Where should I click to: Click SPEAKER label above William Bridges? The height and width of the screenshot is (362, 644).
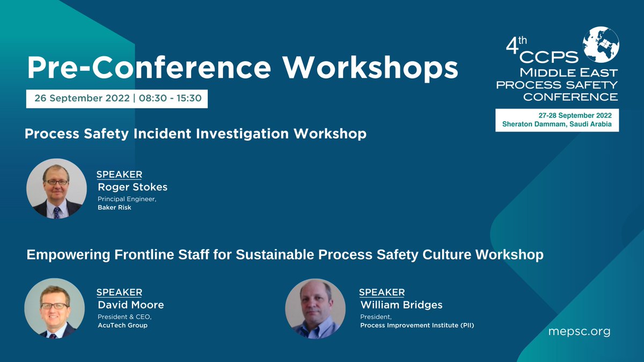click(382, 292)
